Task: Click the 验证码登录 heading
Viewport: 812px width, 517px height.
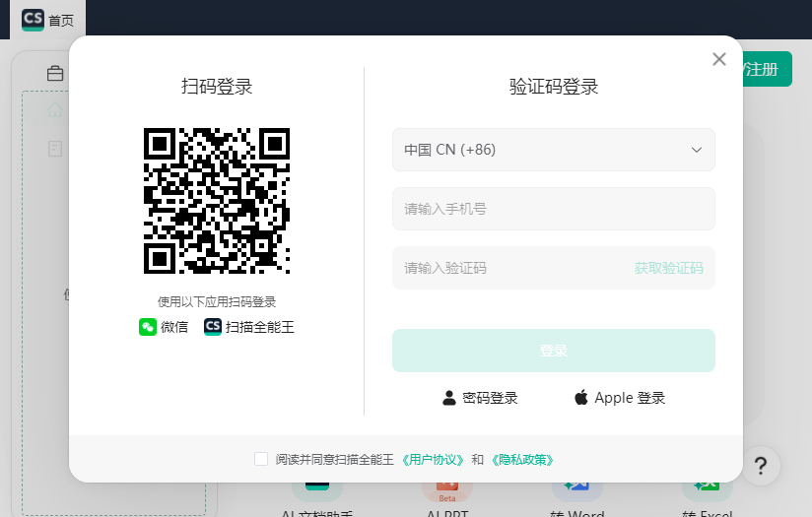Action: [554, 87]
